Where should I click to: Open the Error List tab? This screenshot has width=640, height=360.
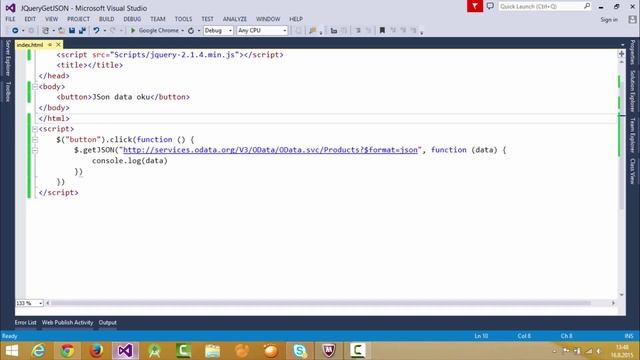25,322
